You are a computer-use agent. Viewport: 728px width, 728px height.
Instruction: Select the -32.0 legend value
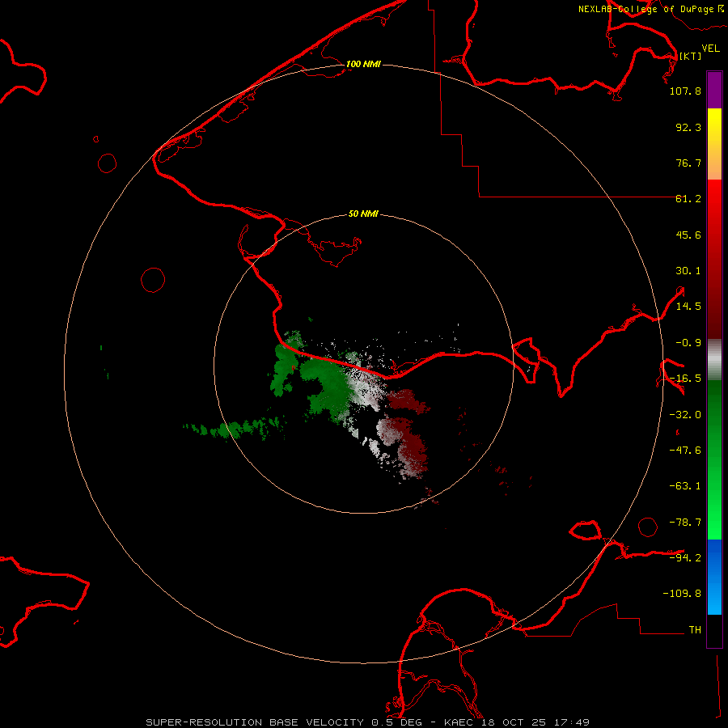click(685, 414)
